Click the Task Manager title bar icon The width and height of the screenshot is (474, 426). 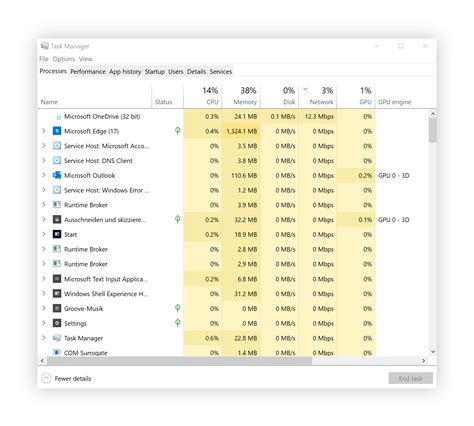coord(44,46)
